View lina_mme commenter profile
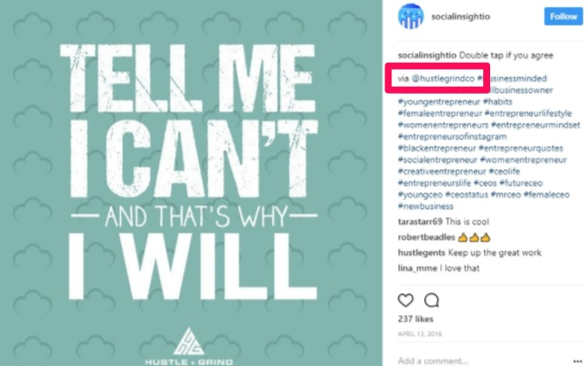The width and height of the screenshot is (588, 366). point(417,268)
